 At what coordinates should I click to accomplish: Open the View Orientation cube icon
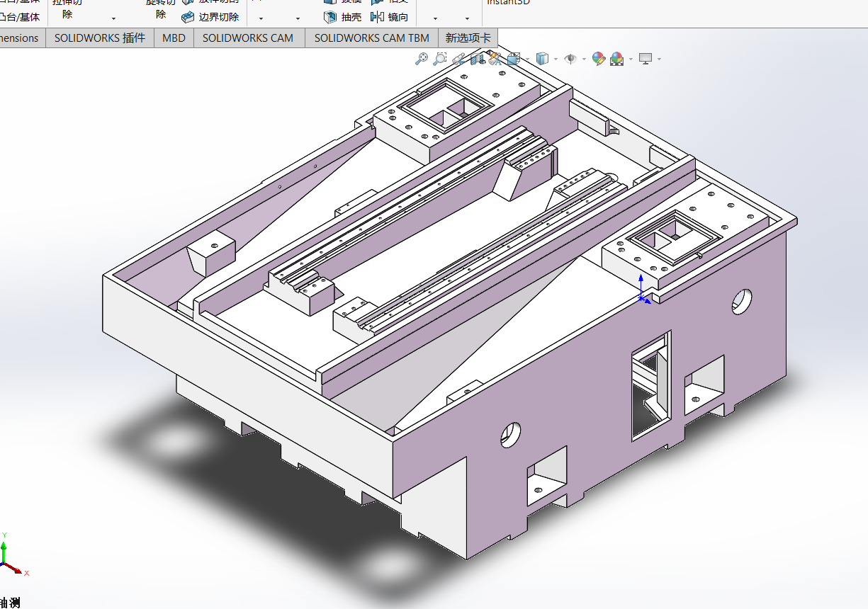(514, 59)
